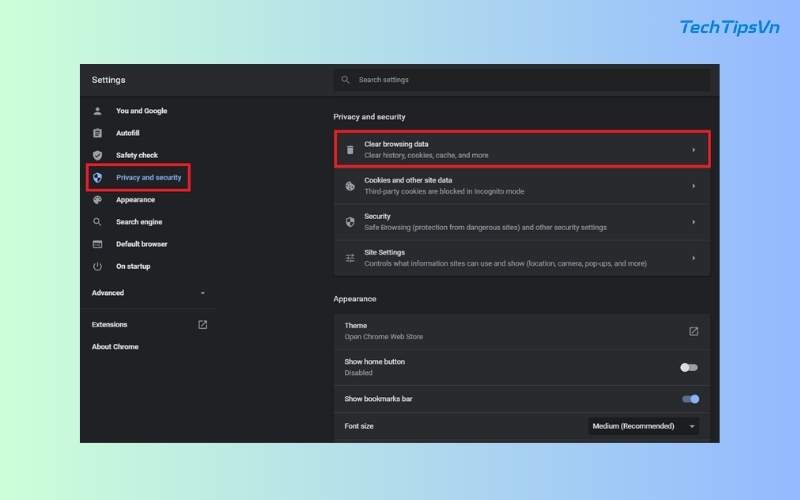Click the sliders icon beside Site Settings
The width and height of the screenshot is (800, 500).
tap(350, 258)
